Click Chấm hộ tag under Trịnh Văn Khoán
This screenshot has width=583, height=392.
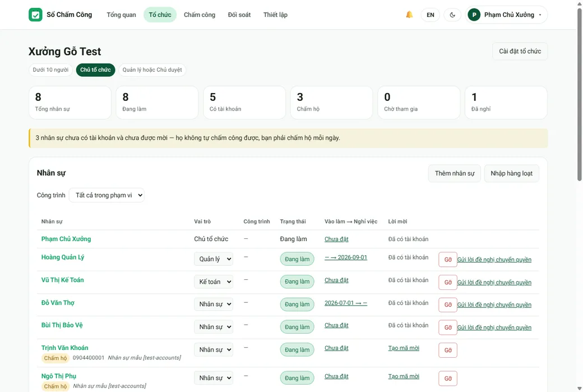pyautogui.click(x=55, y=358)
